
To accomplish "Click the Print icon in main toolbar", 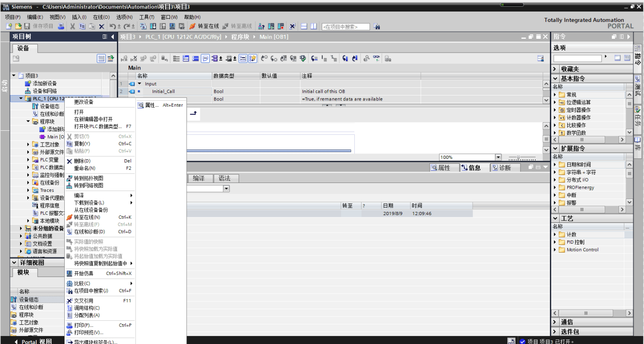I will click(61, 26).
